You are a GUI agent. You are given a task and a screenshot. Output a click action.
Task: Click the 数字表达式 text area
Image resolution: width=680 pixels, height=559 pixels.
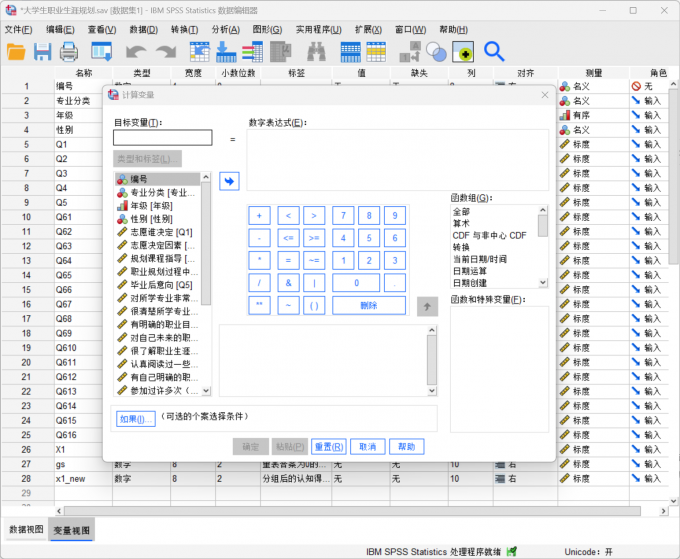tap(397, 160)
